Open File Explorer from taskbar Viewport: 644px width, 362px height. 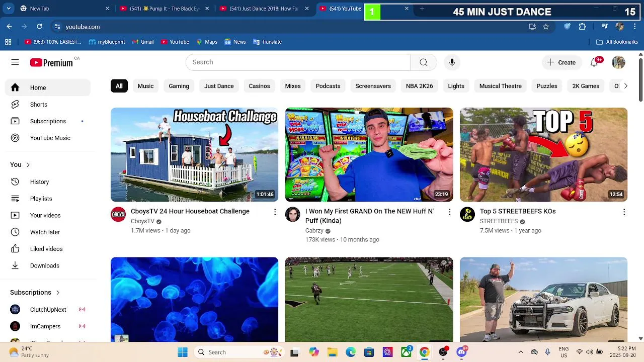click(332, 352)
